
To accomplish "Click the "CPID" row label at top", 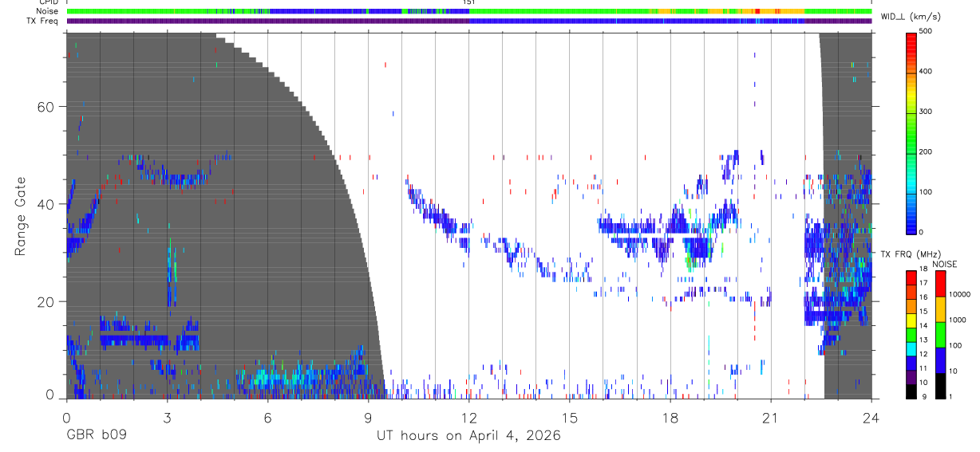I will click(47, 2).
